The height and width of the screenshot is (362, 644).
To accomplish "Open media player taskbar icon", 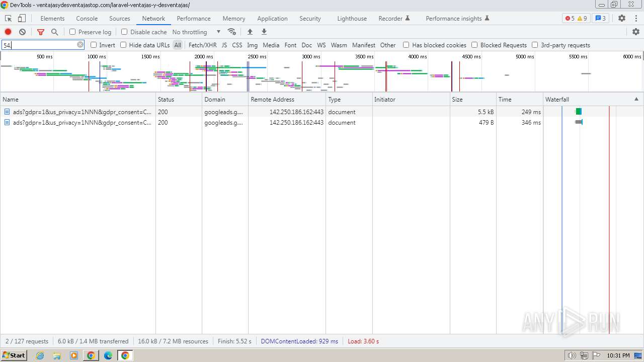I will tap(74, 355).
